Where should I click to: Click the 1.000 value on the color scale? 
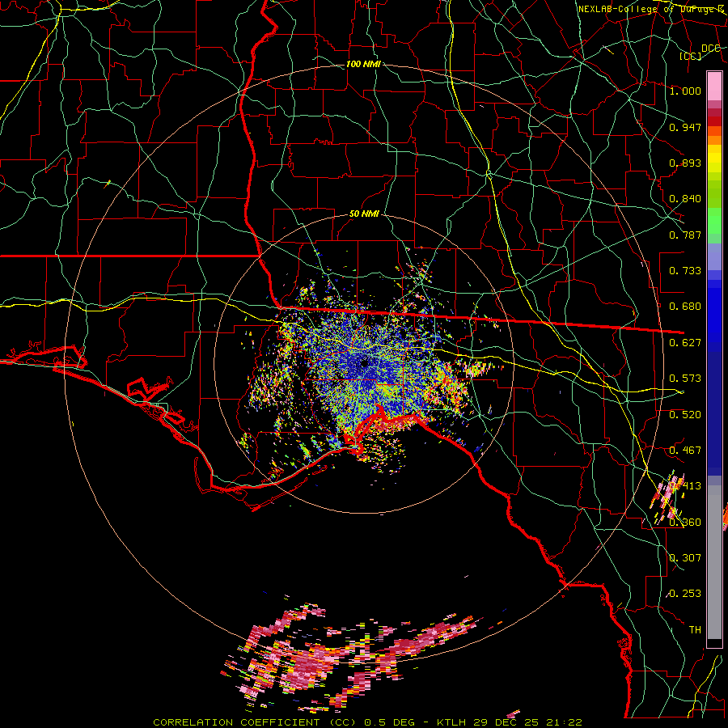pyautogui.click(x=685, y=91)
